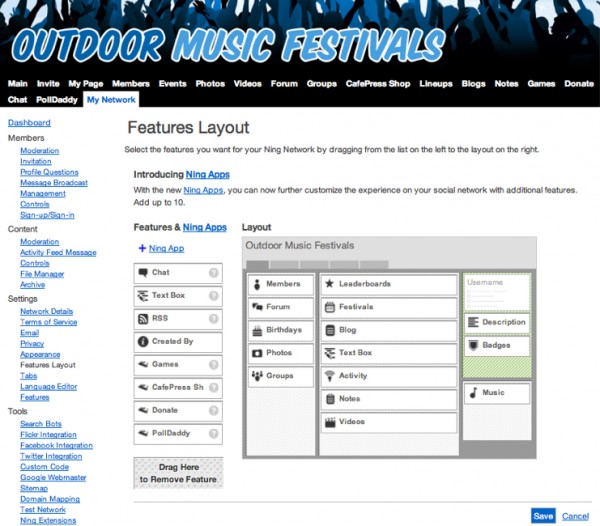Image resolution: width=600 pixels, height=526 pixels.
Task: Open the Language Editor link
Action: pyautogui.click(x=49, y=386)
